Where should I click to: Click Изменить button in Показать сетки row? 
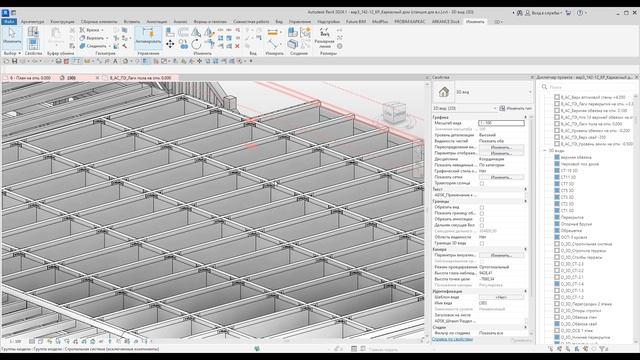point(501,178)
